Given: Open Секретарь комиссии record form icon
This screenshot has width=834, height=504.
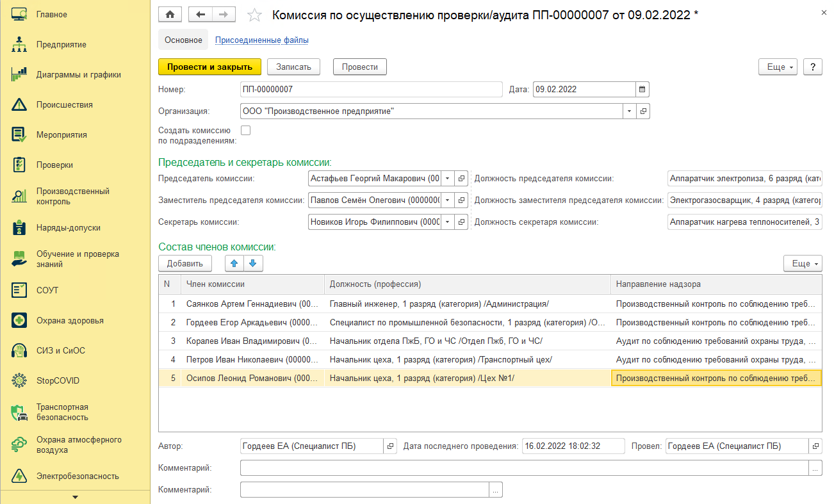Looking at the screenshot, I should click(x=462, y=222).
